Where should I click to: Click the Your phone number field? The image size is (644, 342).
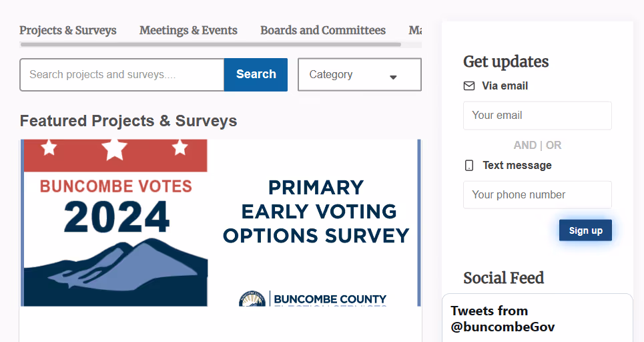coord(537,195)
